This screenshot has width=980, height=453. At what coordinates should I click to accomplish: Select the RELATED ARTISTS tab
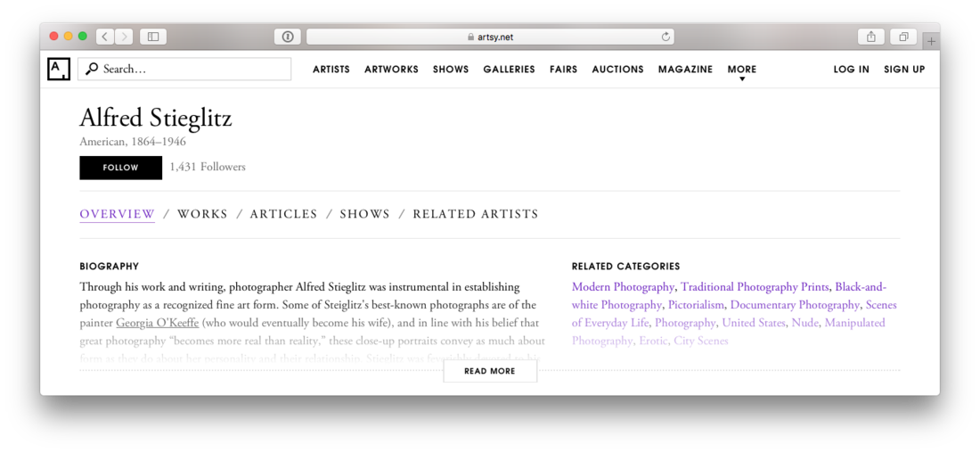pos(476,214)
